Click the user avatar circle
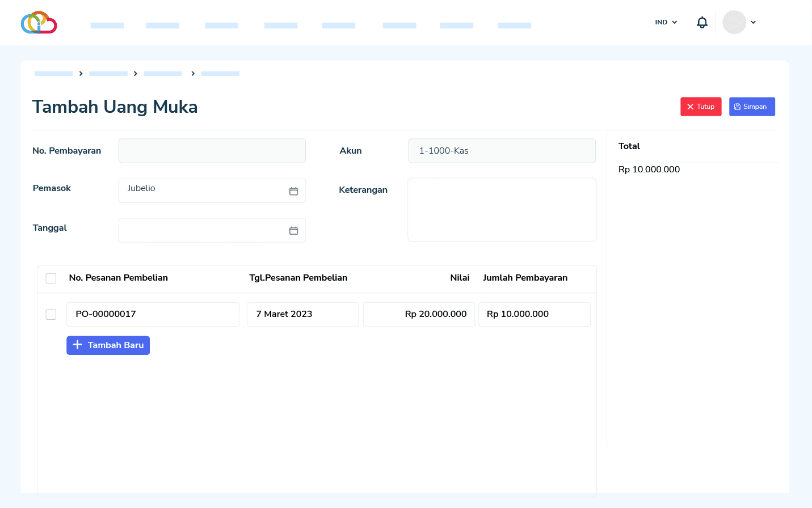 click(x=734, y=23)
